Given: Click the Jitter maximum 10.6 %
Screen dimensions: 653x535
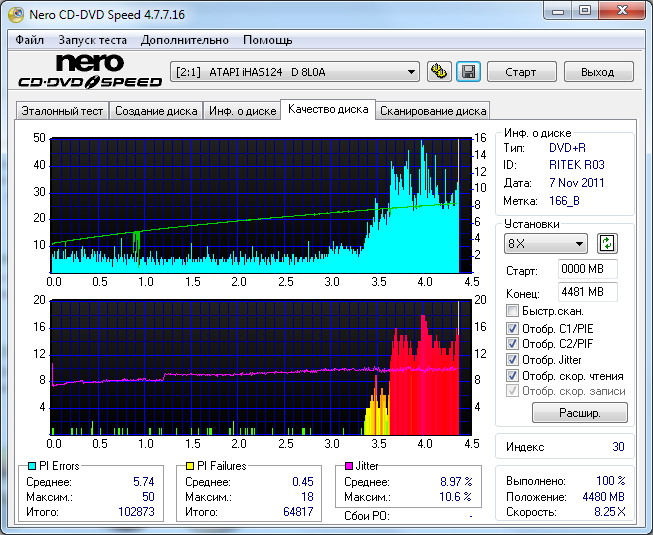Looking at the screenshot, I should click(x=455, y=497).
